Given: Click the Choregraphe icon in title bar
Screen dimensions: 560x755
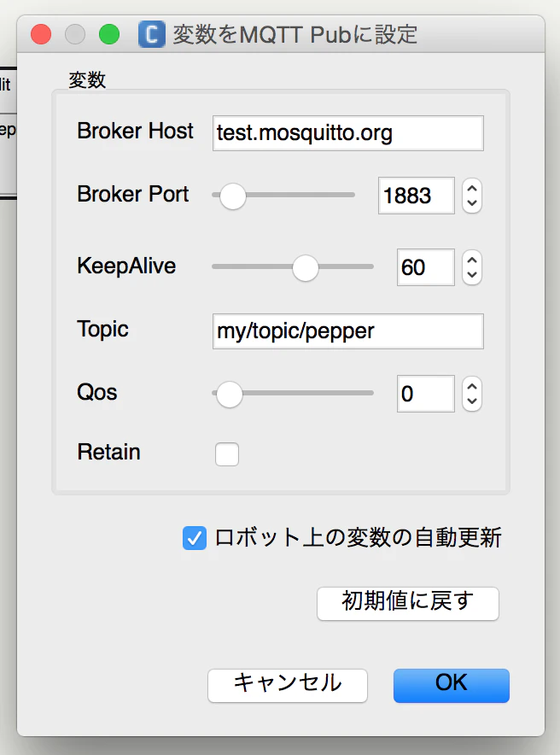Looking at the screenshot, I should 152,34.
